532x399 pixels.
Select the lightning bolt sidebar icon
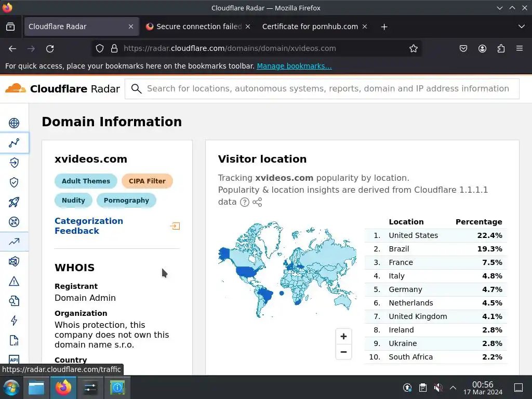click(x=14, y=321)
